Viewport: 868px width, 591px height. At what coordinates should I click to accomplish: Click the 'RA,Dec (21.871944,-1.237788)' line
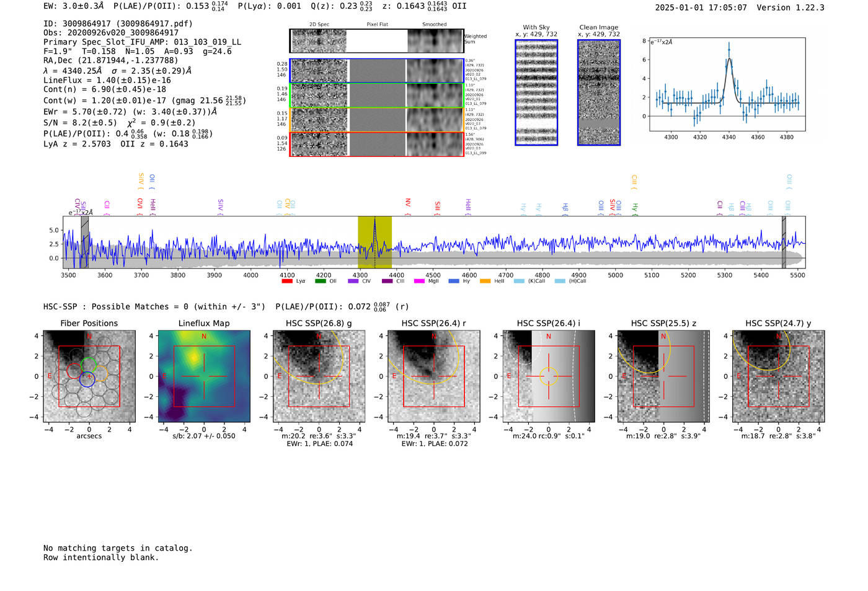coord(110,61)
